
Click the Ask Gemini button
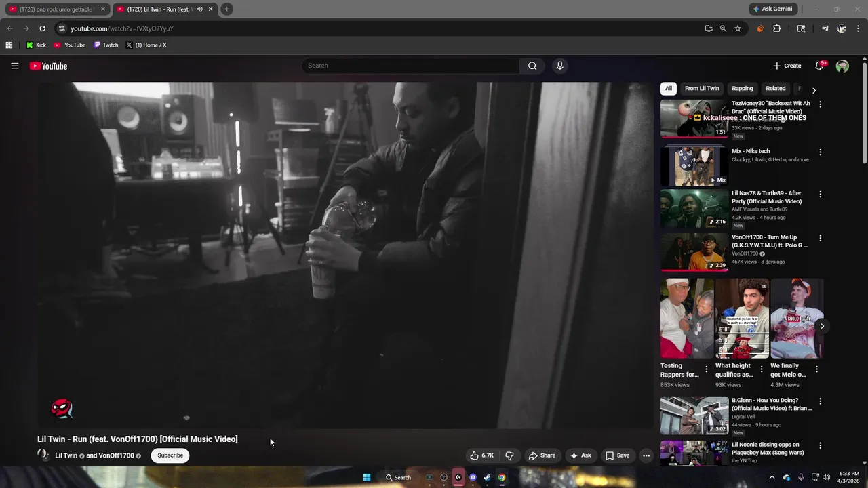772,9
